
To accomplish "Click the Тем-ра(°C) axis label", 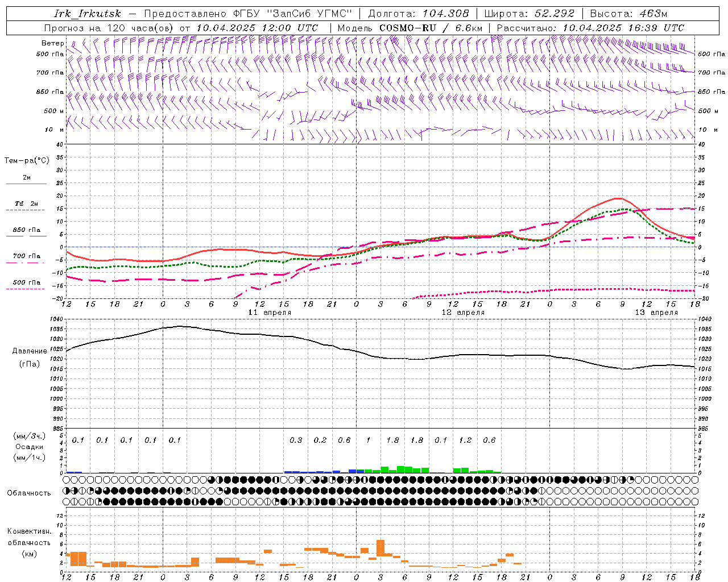I will [27, 161].
